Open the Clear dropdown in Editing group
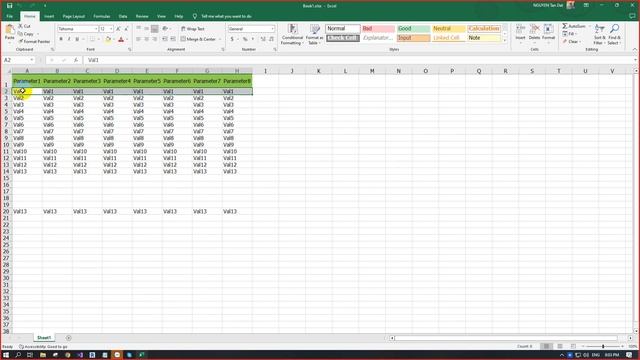Viewport: 640px width, 360px height. 571,42
